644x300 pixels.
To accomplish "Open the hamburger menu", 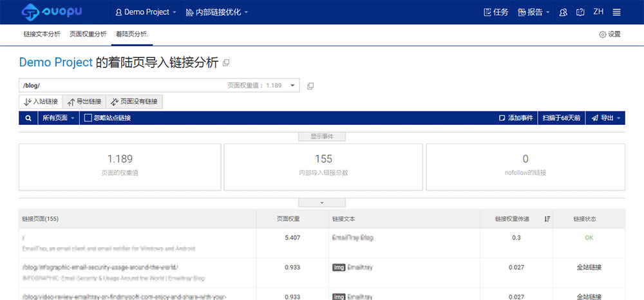I will click(616, 12).
